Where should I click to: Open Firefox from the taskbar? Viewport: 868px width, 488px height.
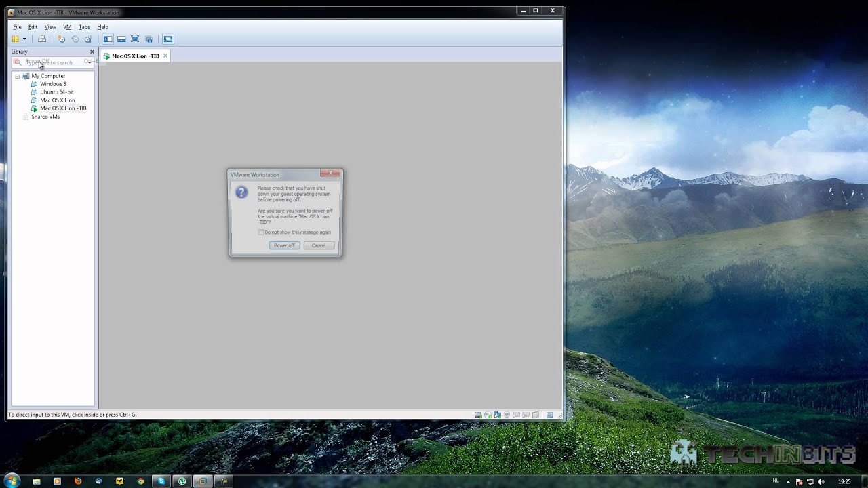pos(78,481)
